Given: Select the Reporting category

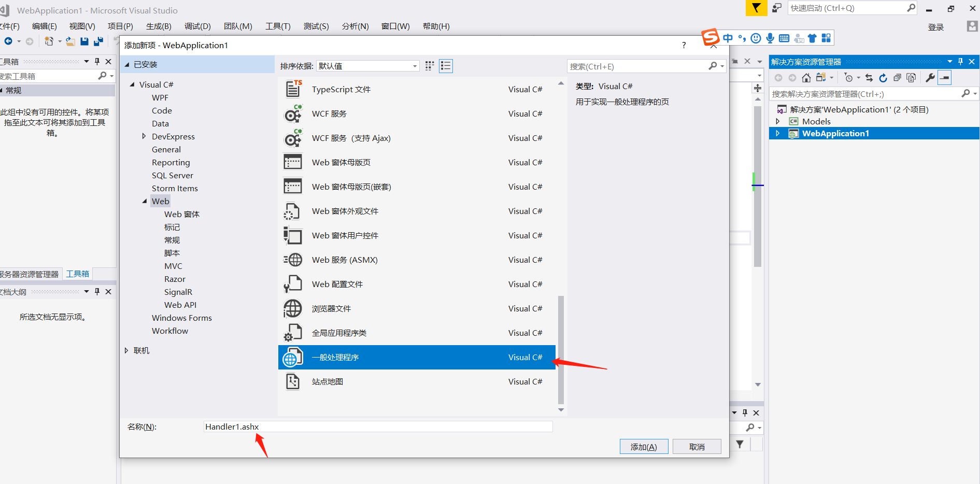Looking at the screenshot, I should coord(171,162).
